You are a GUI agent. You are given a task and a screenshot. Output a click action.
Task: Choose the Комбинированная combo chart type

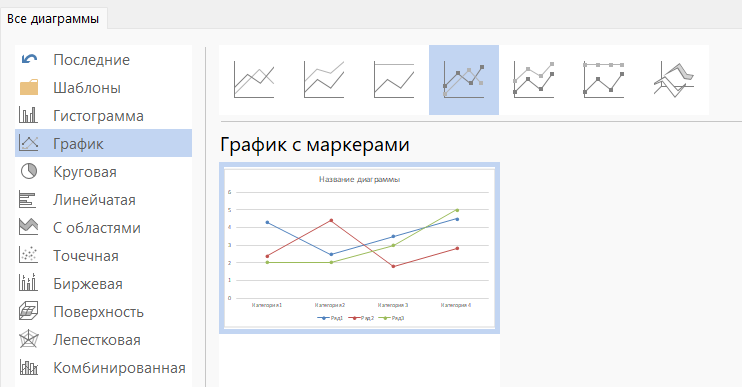click(x=104, y=368)
